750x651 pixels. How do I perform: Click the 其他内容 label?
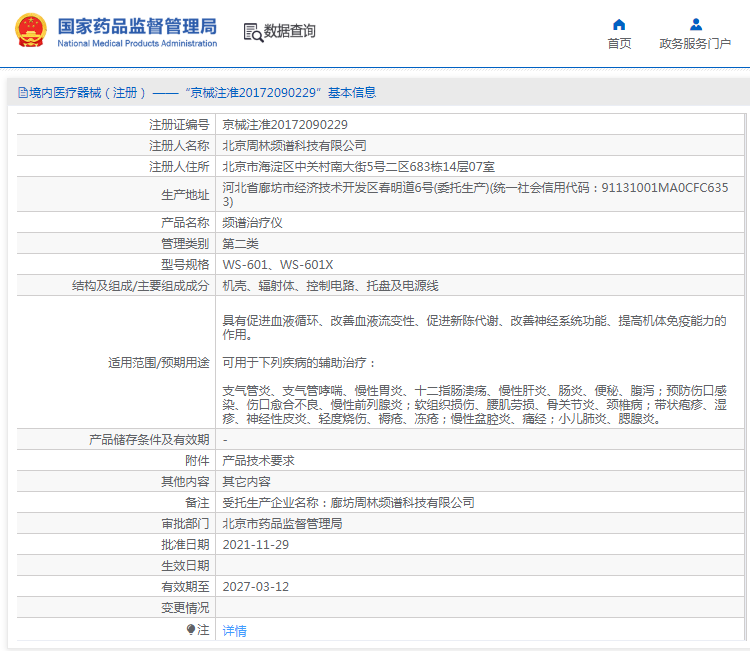click(x=185, y=482)
